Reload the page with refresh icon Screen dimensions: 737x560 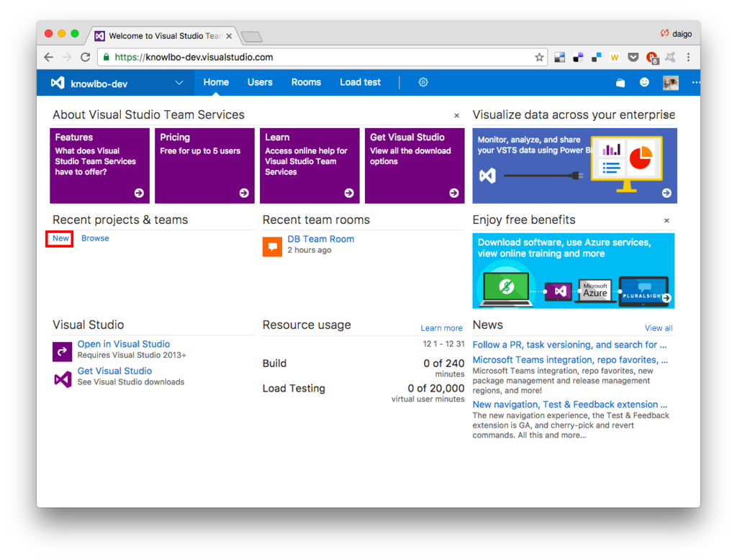coord(85,58)
